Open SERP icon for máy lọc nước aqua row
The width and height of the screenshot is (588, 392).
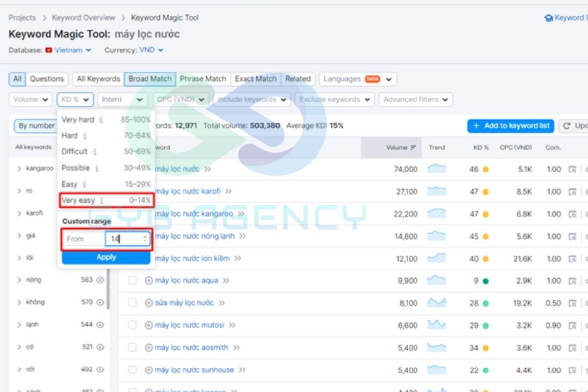[x=572, y=281]
